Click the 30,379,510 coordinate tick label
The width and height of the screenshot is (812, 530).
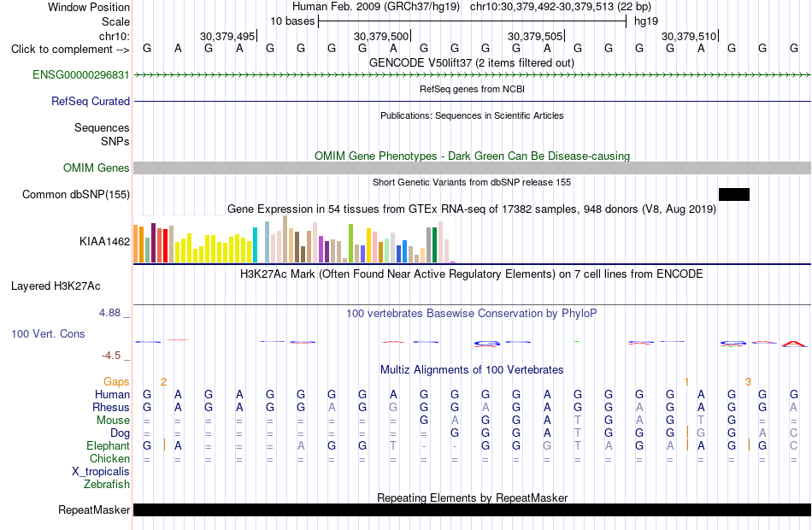point(689,36)
